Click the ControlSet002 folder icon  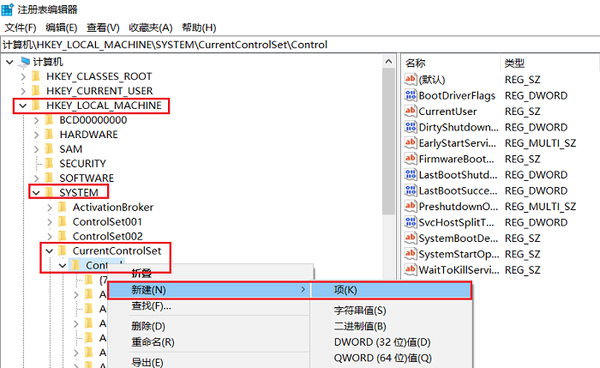62,236
